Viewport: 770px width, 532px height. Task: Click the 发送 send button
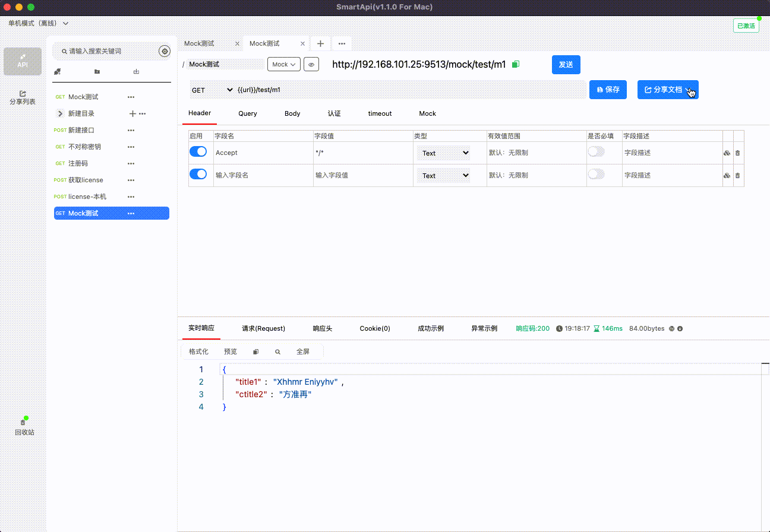(x=566, y=65)
